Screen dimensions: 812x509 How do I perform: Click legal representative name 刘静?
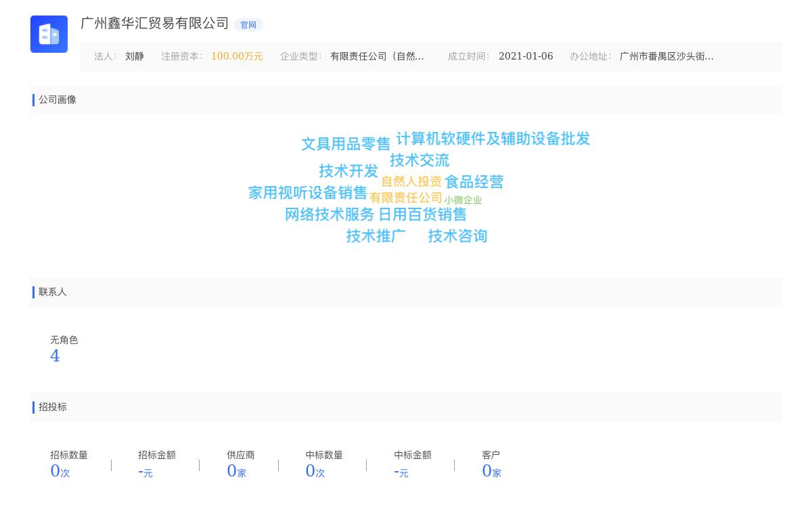tap(135, 57)
